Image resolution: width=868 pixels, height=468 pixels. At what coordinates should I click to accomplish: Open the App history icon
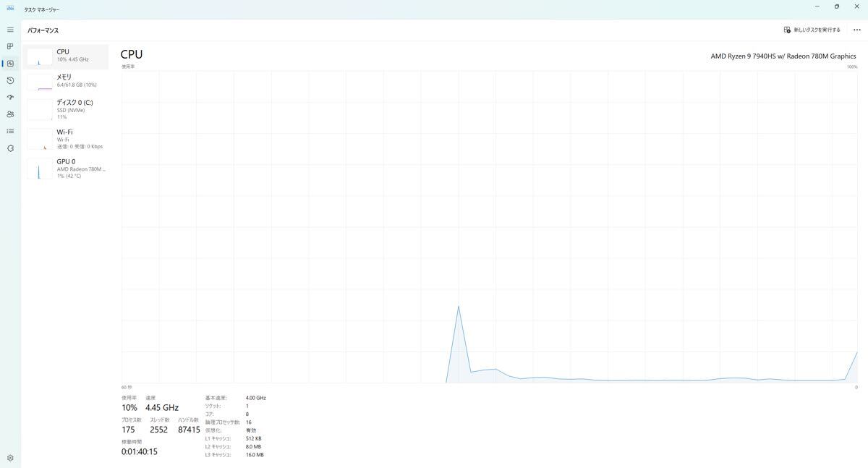click(x=10, y=80)
